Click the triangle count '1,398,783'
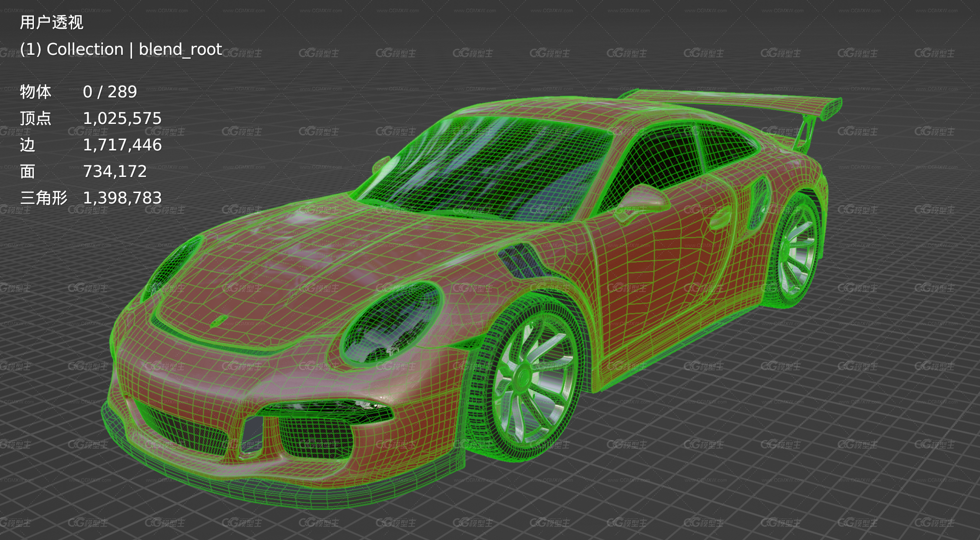This screenshot has height=540, width=980. (122, 198)
